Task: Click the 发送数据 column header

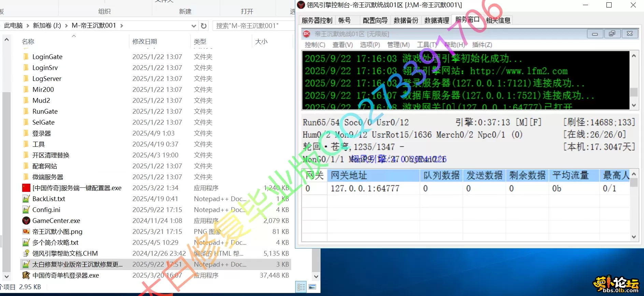Action: [484, 175]
